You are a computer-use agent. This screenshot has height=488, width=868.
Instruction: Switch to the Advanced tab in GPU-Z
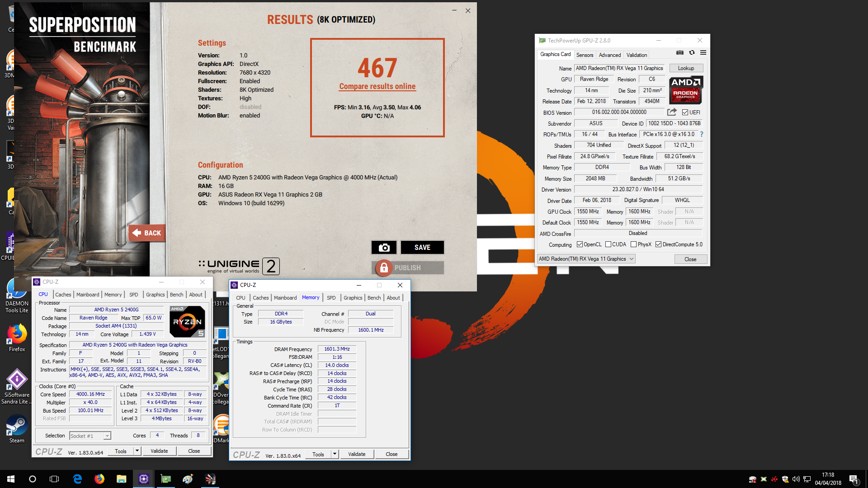click(610, 55)
